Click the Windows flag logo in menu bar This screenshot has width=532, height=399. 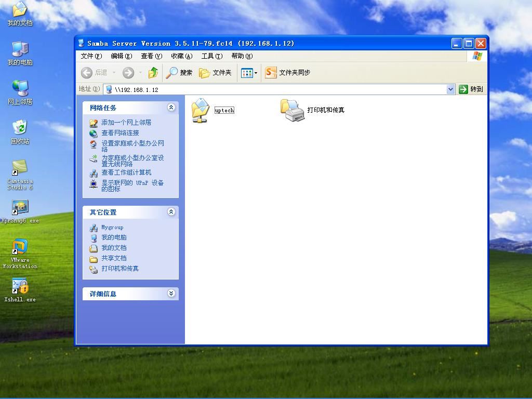point(477,56)
